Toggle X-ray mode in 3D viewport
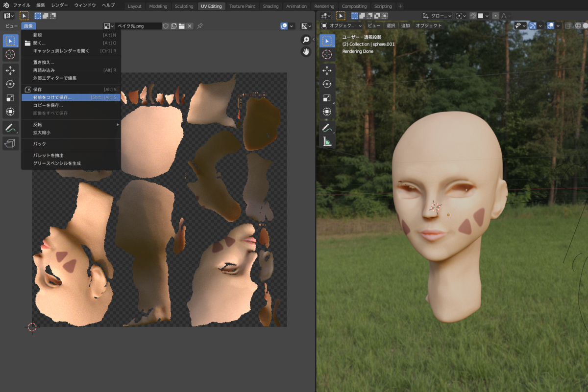 [x=568, y=25]
